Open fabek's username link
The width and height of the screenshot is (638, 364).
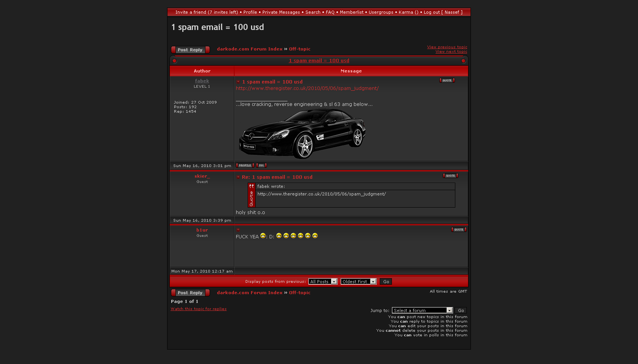[202, 81]
